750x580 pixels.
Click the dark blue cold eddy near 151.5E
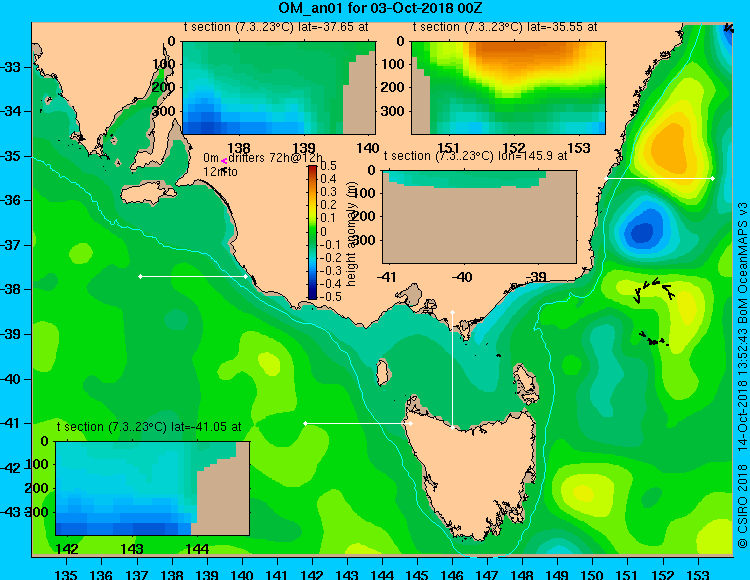pyautogui.click(x=642, y=231)
